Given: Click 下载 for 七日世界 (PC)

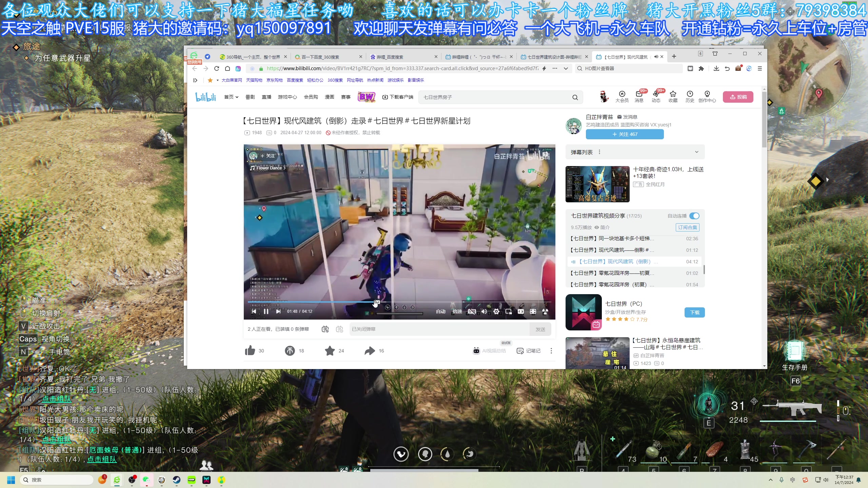Looking at the screenshot, I should (694, 312).
